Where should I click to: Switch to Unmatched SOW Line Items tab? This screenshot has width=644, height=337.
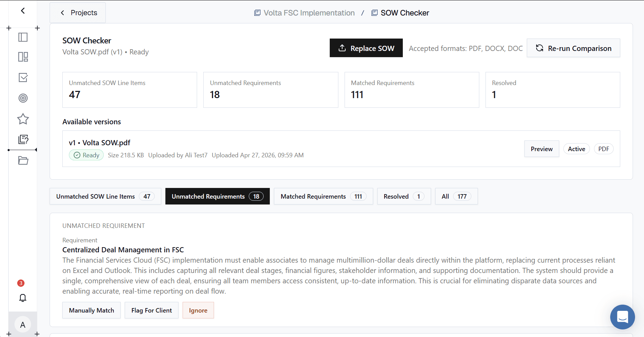[105, 196]
